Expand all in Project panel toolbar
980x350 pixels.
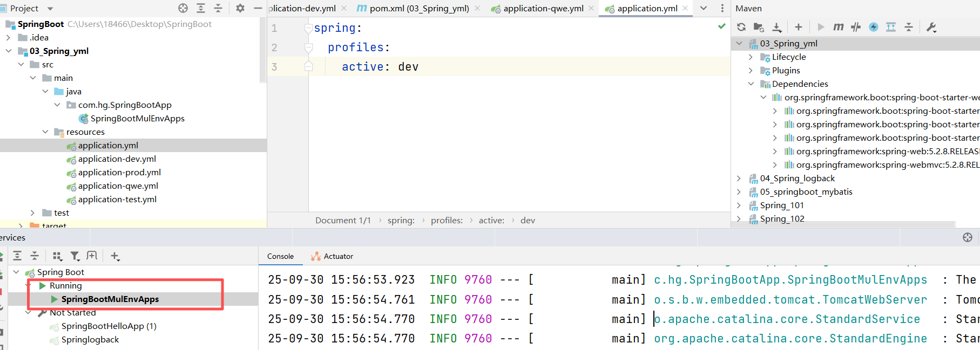201,8
